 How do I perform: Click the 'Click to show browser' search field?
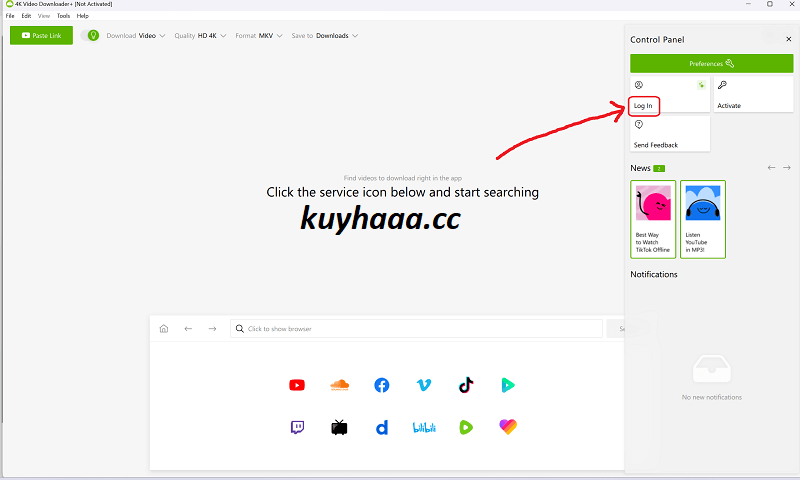click(x=416, y=329)
